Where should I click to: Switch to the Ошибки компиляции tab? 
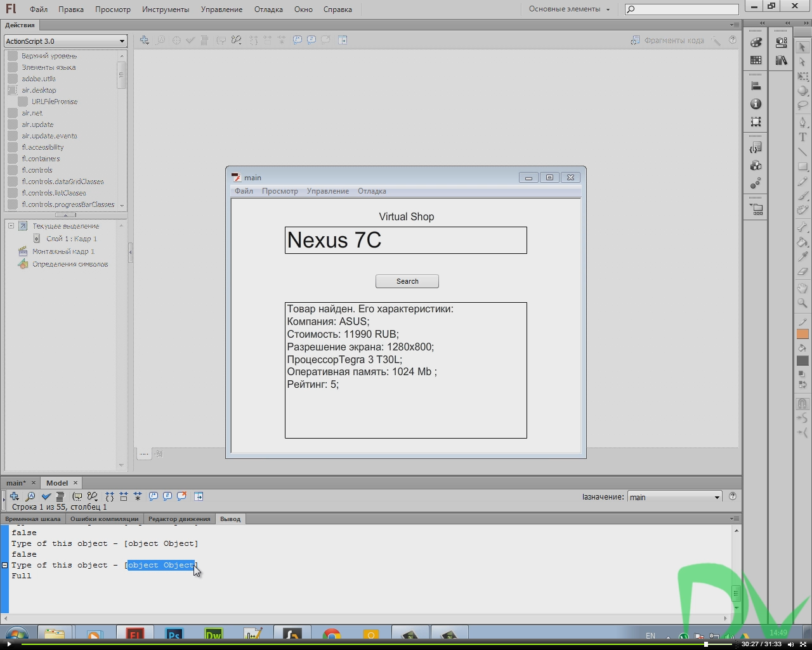tap(104, 519)
